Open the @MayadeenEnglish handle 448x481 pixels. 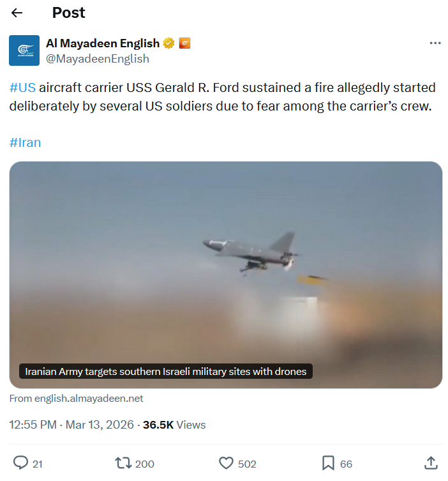tap(98, 59)
